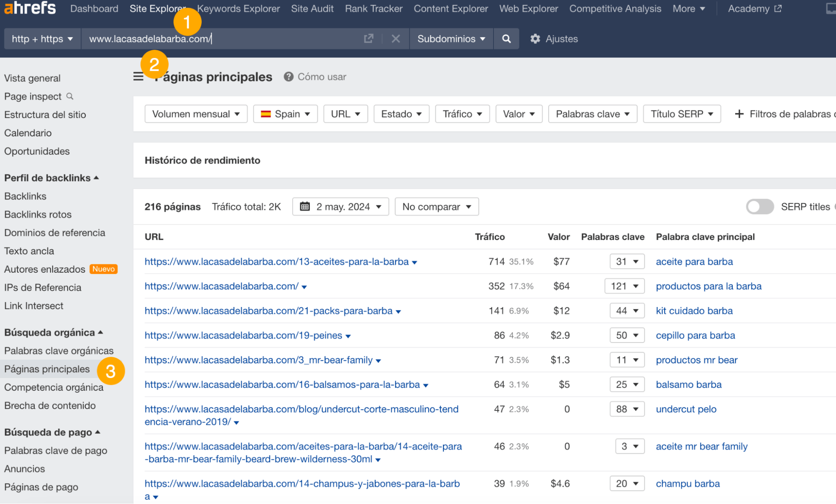Open the target site via external link icon

[x=368, y=38]
